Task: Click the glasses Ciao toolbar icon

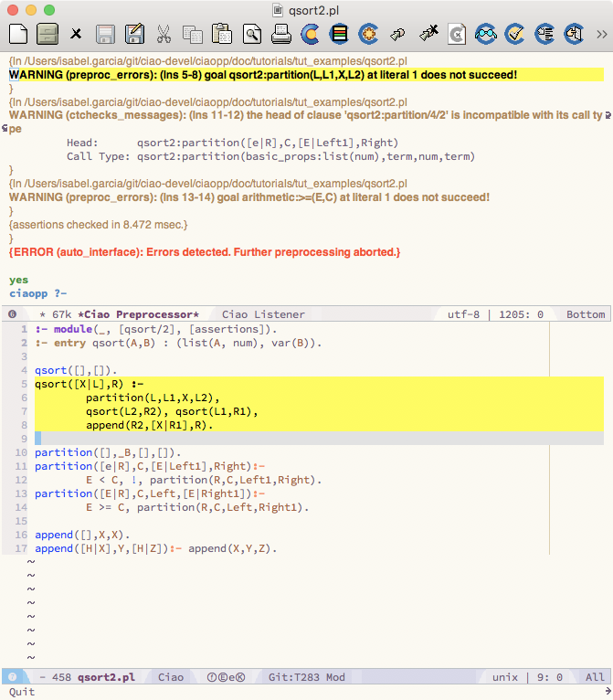Action: pyautogui.click(x=485, y=35)
